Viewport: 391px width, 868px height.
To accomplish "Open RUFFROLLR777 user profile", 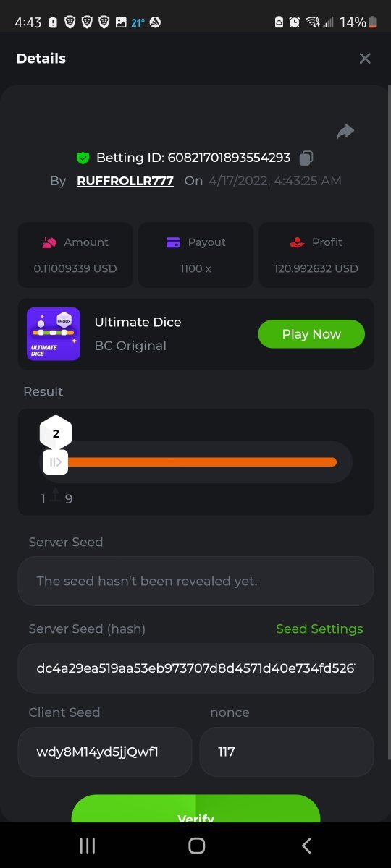I will click(125, 181).
